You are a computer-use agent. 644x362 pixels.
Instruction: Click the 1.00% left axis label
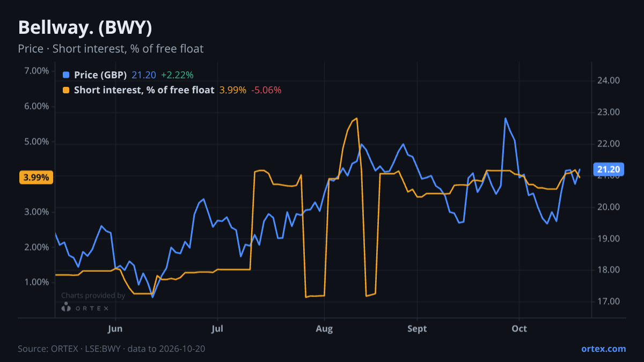(x=37, y=282)
